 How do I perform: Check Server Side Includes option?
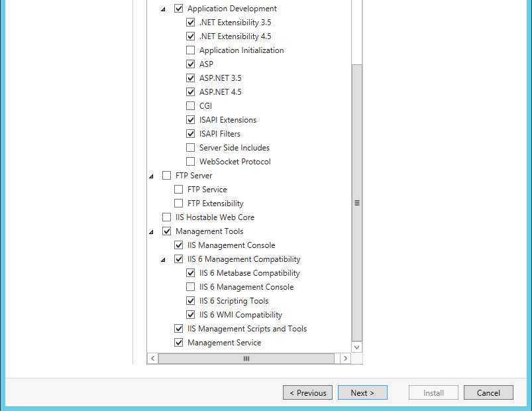191,148
